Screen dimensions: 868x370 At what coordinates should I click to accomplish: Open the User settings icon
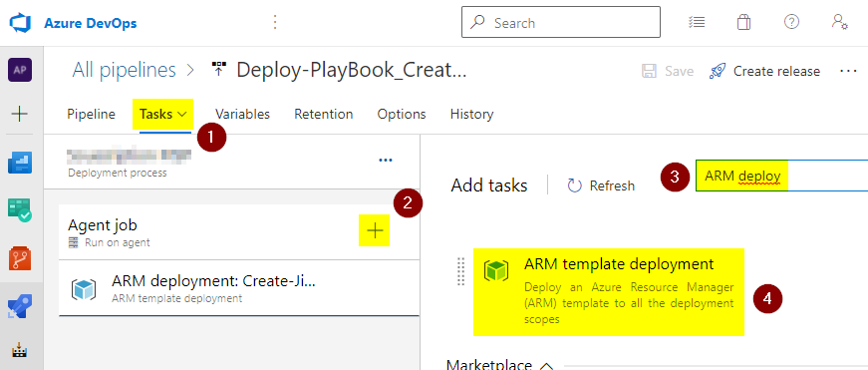point(840,22)
